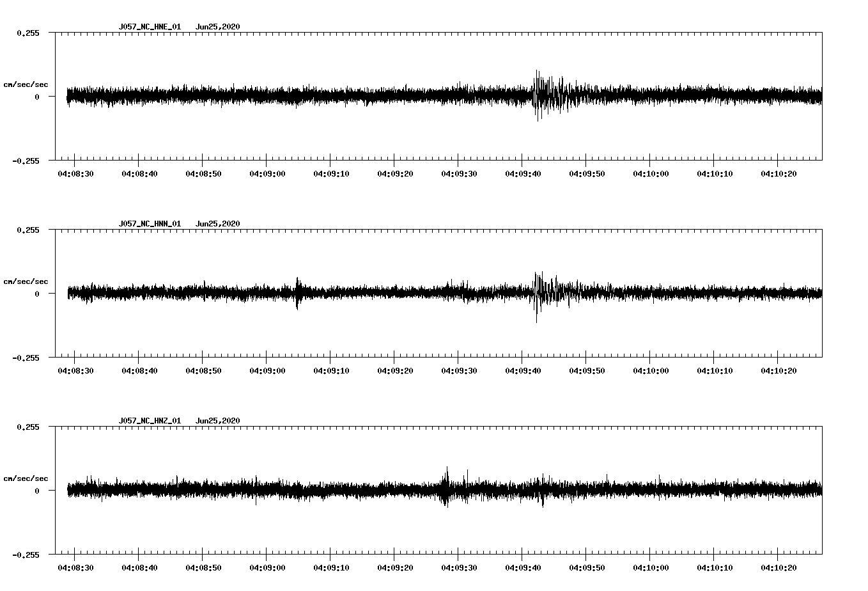This screenshot has height=591, width=868.
Task: Click the 04:08:40 tick label on HNZ axis
Action: (139, 567)
